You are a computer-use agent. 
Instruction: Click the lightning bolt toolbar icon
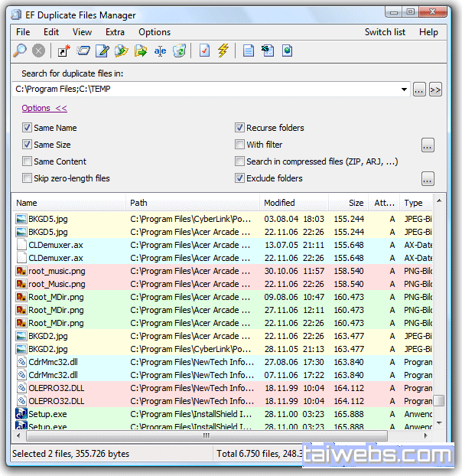[x=223, y=51]
